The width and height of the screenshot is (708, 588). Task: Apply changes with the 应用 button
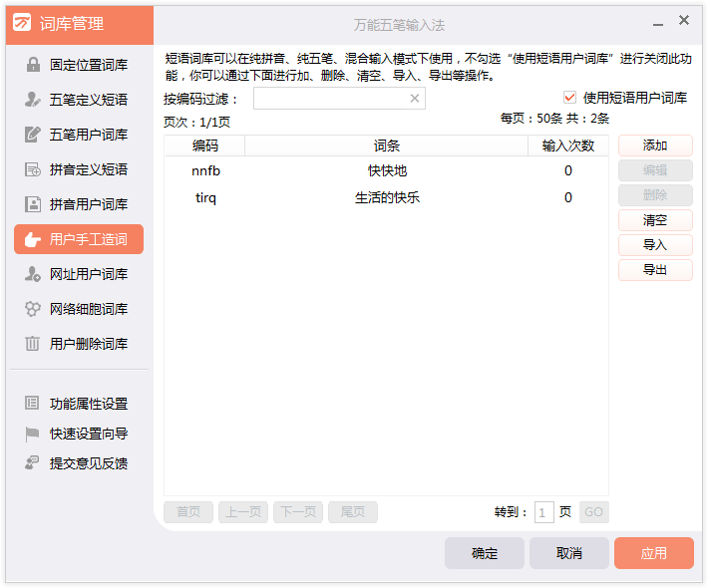(653, 553)
